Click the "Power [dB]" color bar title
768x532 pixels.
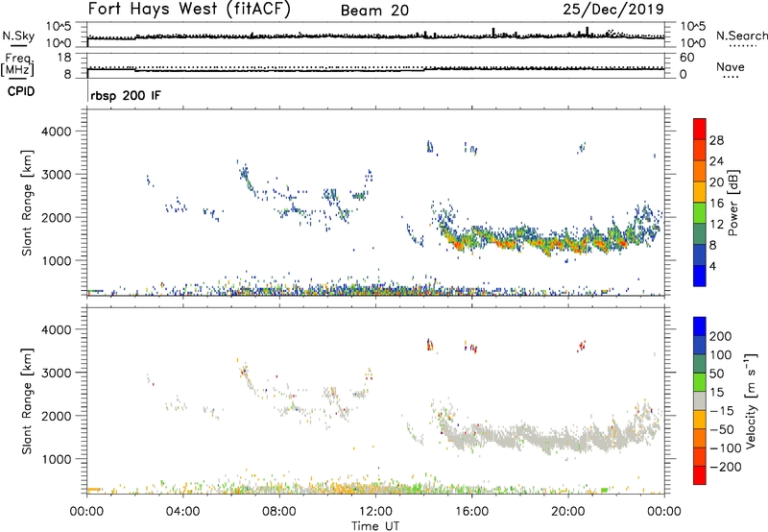[x=732, y=203]
